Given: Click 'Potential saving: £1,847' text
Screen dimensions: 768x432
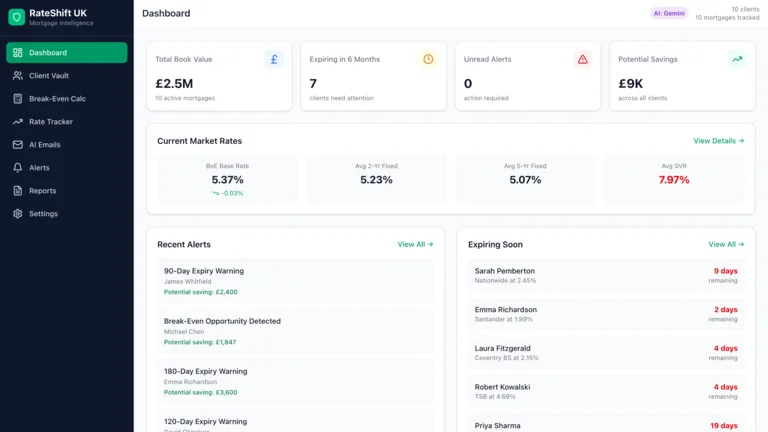Looking at the screenshot, I should [x=200, y=342].
